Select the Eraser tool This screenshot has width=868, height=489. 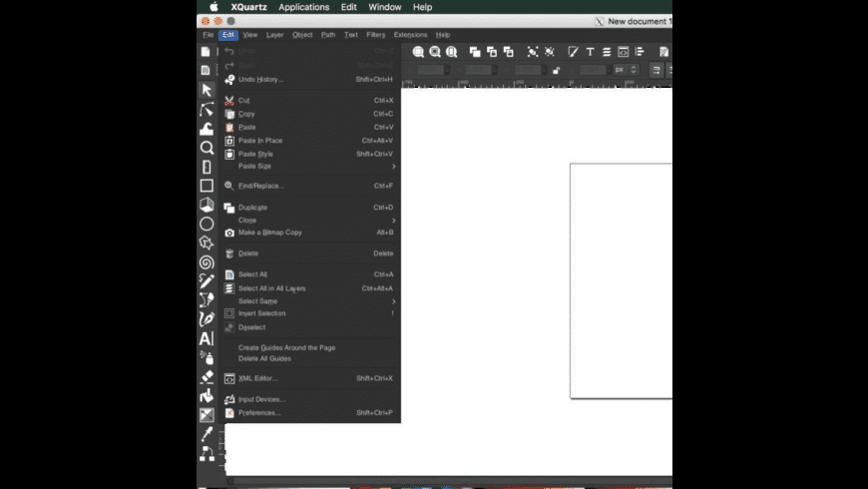207,376
